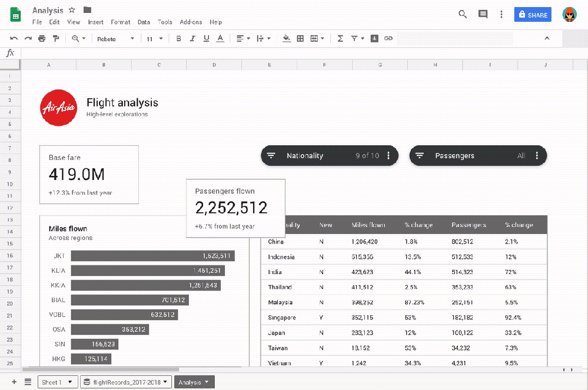Click the Print icon
Image resolution: width=588 pixels, height=390 pixels.
[x=41, y=38]
